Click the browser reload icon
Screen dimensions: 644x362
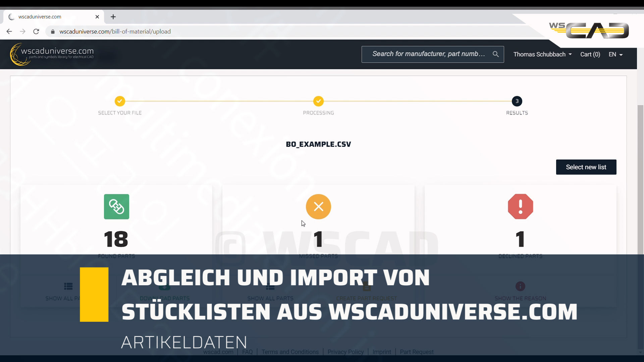pos(36,31)
